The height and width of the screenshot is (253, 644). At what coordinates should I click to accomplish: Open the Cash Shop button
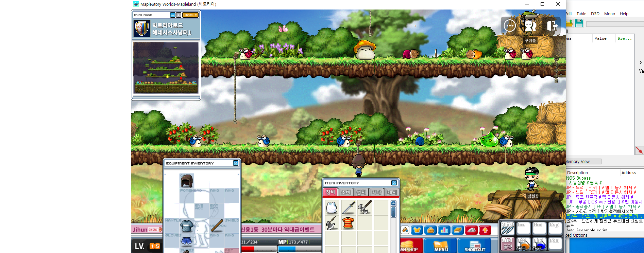[411, 246]
